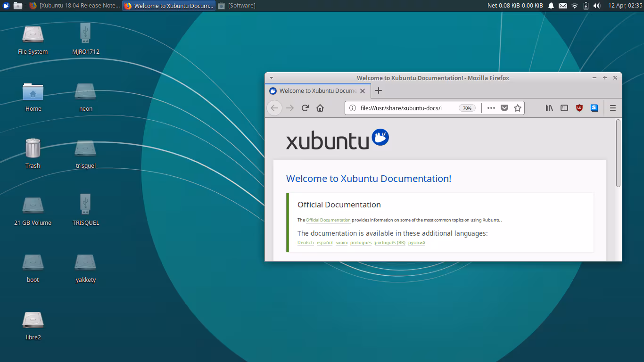
Task: Go forward one page in Firefox
Action: (x=290, y=108)
